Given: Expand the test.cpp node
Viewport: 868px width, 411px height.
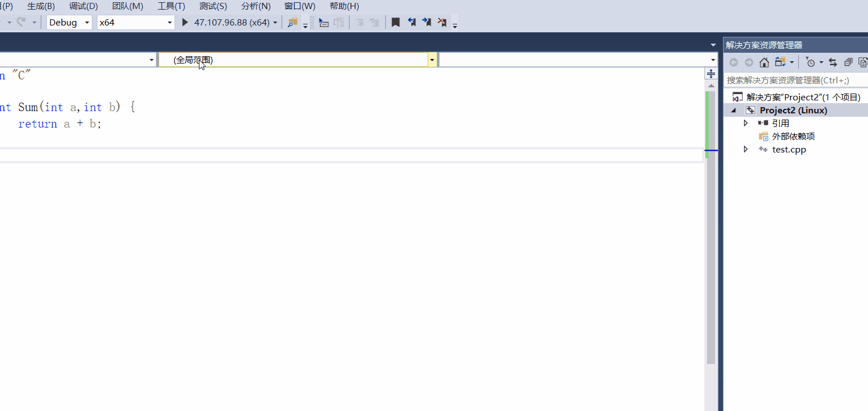Looking at the screenshot, I should pyautogui.click(x=746, y=150).
